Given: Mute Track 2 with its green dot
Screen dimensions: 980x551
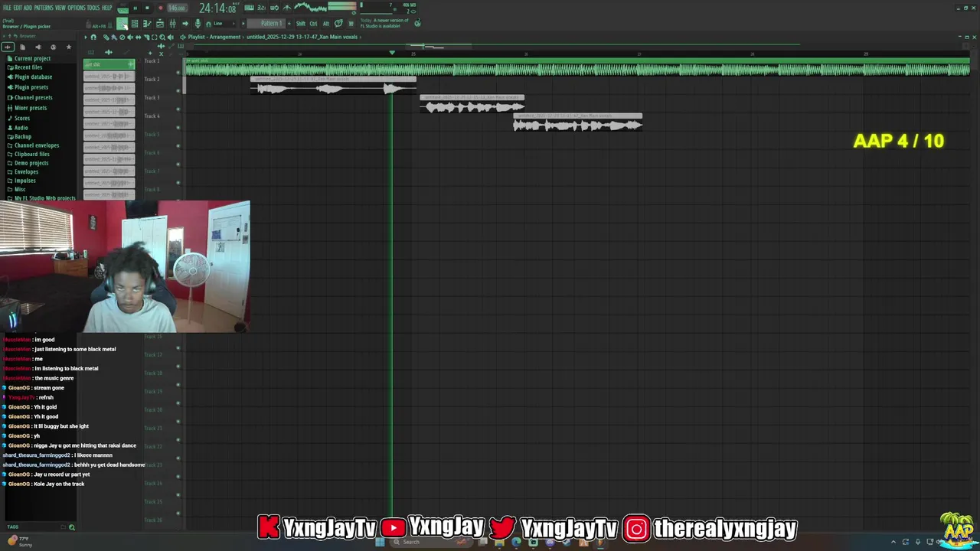Looking at the screenshot, I should [178, 91].
